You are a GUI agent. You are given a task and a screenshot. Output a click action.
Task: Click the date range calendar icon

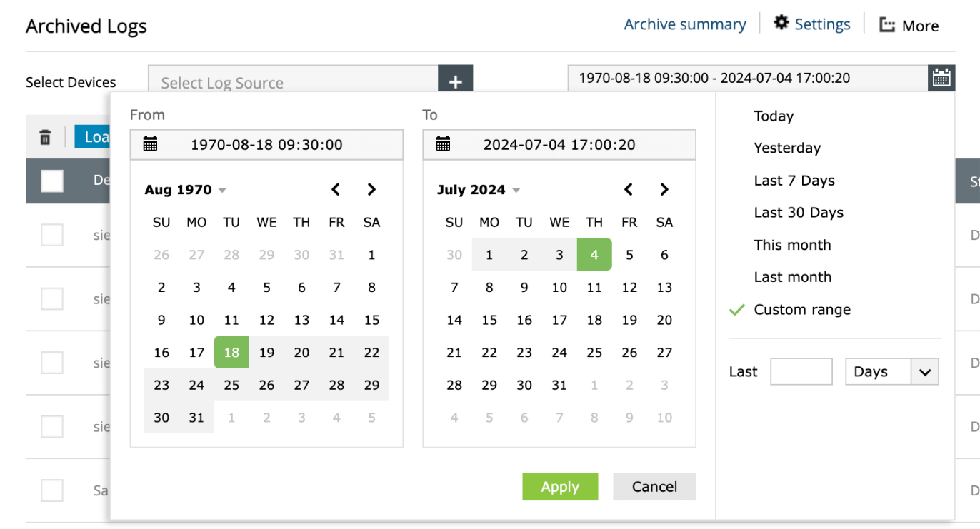tap(941, 78)
